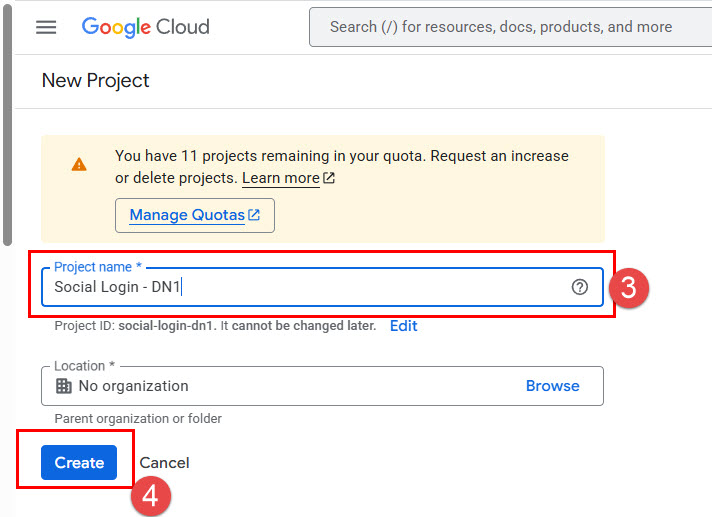The height and width of the screenshot is (517, 712).
Task: Click the Google Cloud logo
Action: point(146,27)
